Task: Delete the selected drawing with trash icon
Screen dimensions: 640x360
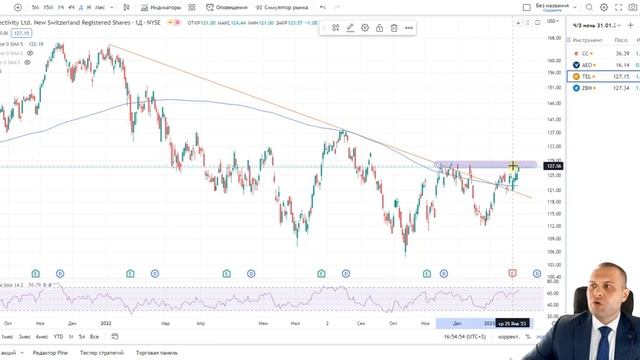Action: pyautogui.click(x=394, y=28)
